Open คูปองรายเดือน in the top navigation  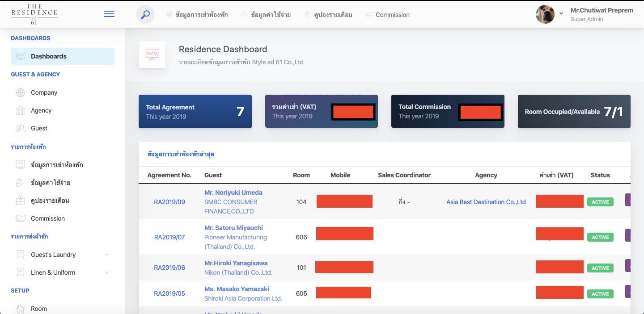pyautogui.click(x=328, y=15)
